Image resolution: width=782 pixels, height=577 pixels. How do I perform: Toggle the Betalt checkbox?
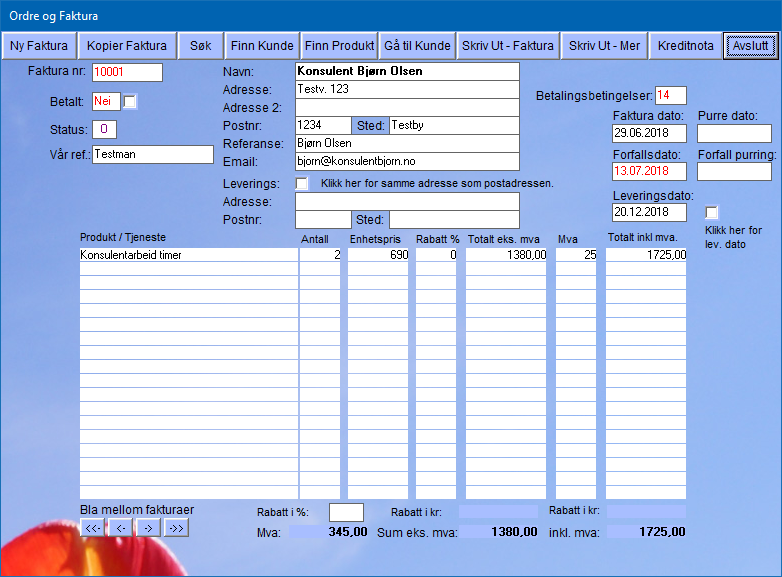130,101
